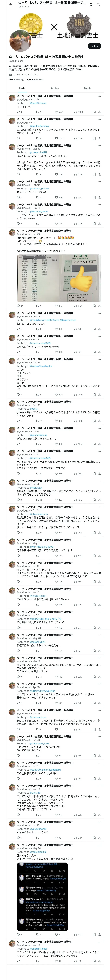Follow this profile

(x=94, y=46)
